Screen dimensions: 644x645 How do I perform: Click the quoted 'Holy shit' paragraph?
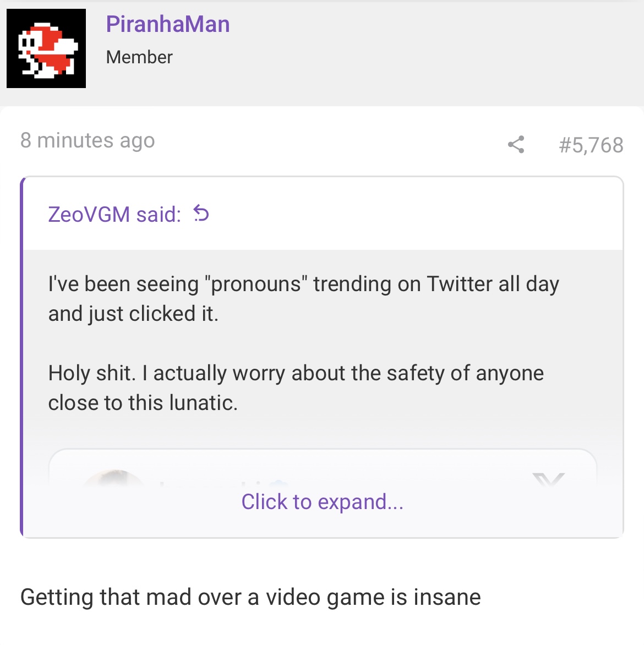(x=296, y=388)
